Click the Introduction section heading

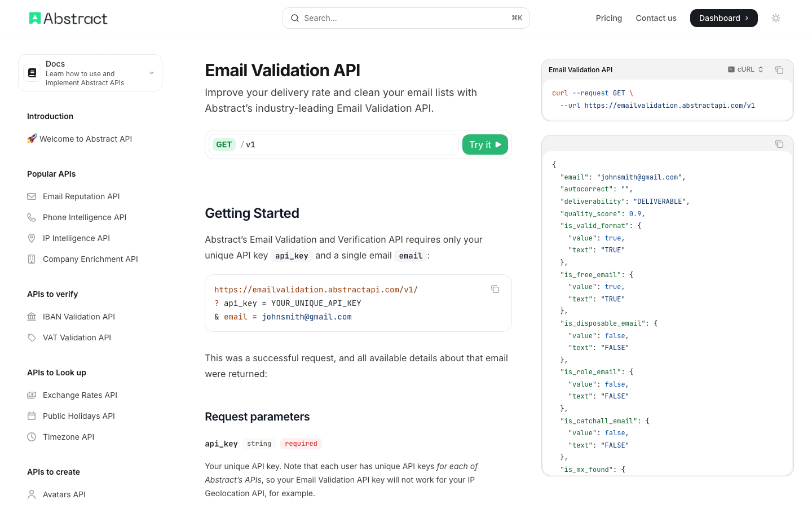(50, 116)
